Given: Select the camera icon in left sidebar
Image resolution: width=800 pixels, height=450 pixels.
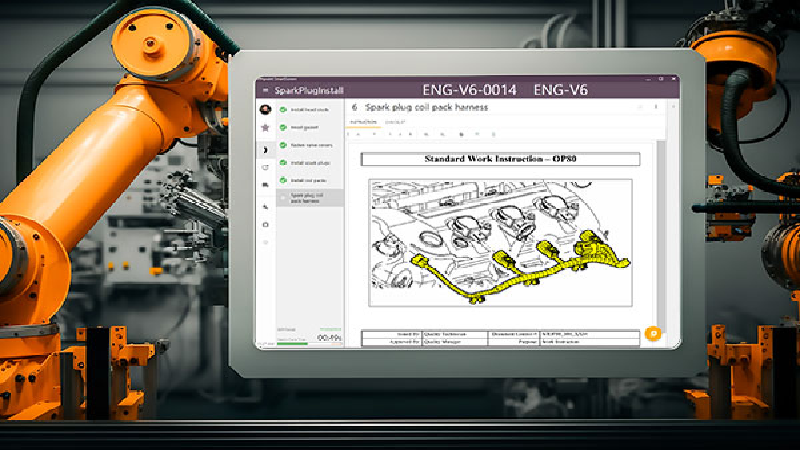Looking at the screenshot, I should click(x=265, y=225).
